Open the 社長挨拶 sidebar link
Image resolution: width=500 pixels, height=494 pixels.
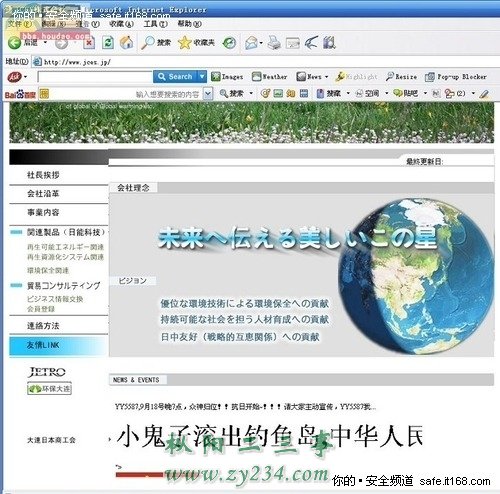click(x=43, y=175)
